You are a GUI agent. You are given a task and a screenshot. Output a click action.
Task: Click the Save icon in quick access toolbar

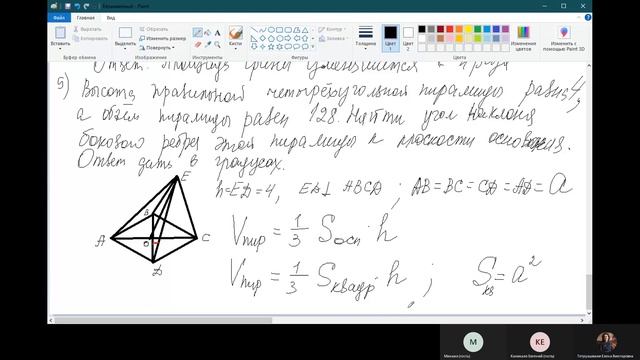pyautogui.click(x=68, y=6)
